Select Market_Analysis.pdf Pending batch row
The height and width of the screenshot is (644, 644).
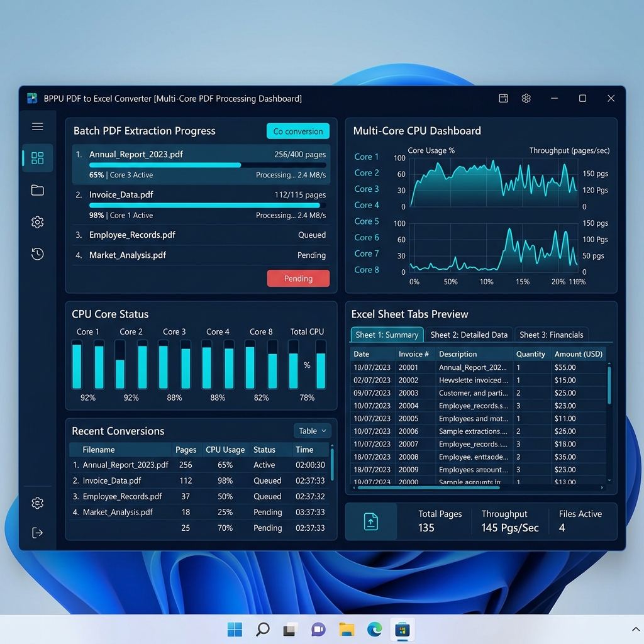point(201,255)
